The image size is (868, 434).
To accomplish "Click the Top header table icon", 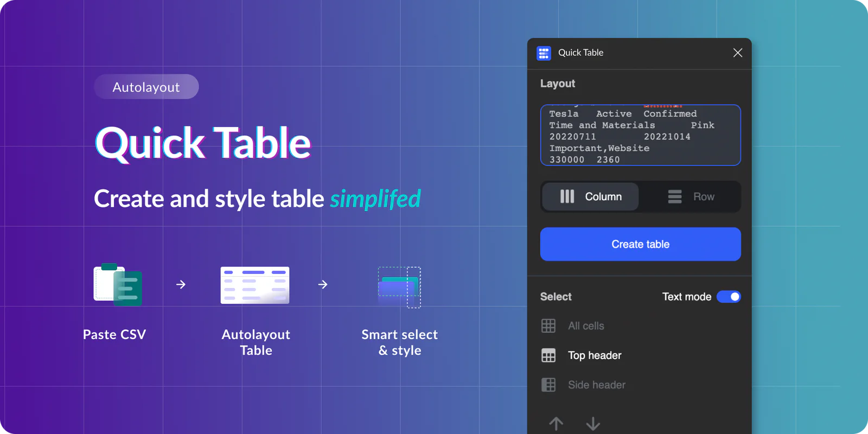I will click(548, 355).
